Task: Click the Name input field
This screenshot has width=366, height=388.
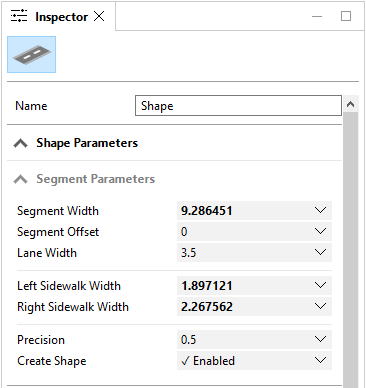Action: (x=238, y=106)
